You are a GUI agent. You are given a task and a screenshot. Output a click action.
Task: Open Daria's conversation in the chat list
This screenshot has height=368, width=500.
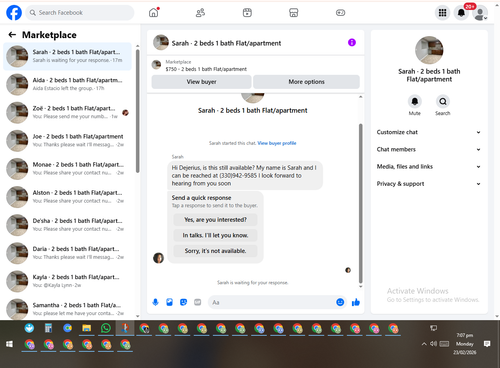[x=67, y=253]
